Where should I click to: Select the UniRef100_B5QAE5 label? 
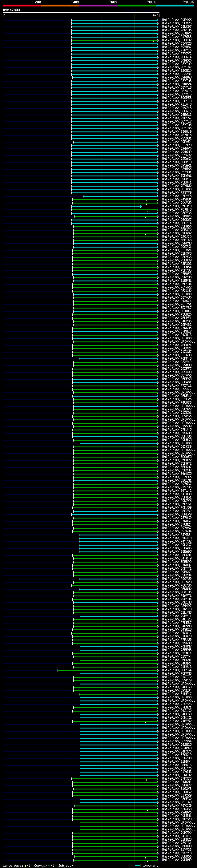177,457
